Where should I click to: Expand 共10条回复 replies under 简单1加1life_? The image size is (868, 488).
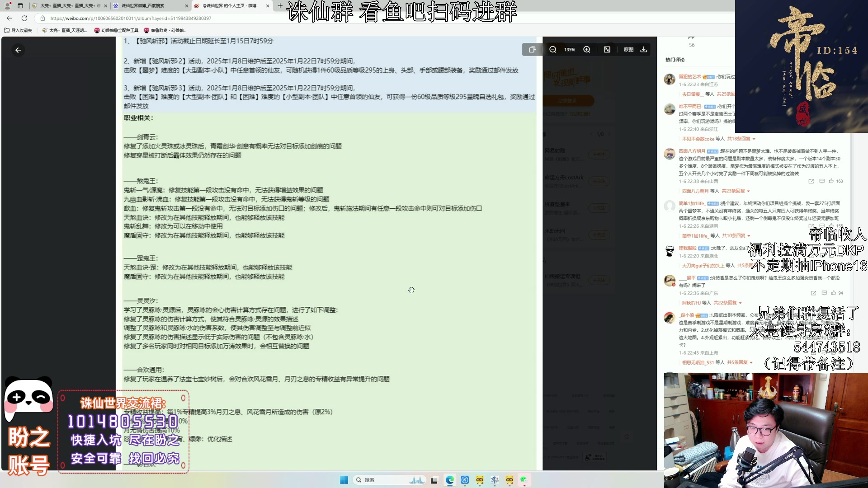(x=736, y=235)
